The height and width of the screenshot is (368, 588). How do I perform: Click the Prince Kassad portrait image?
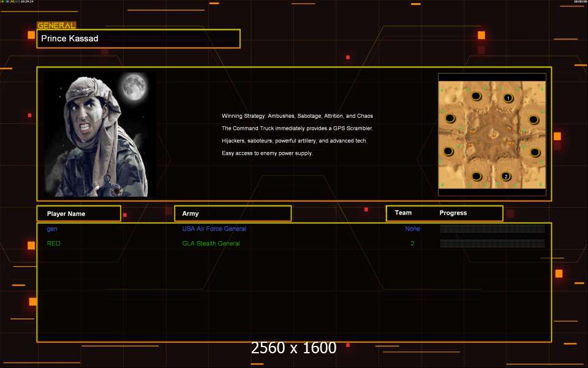pyautogui.click(x=101, y=134)
